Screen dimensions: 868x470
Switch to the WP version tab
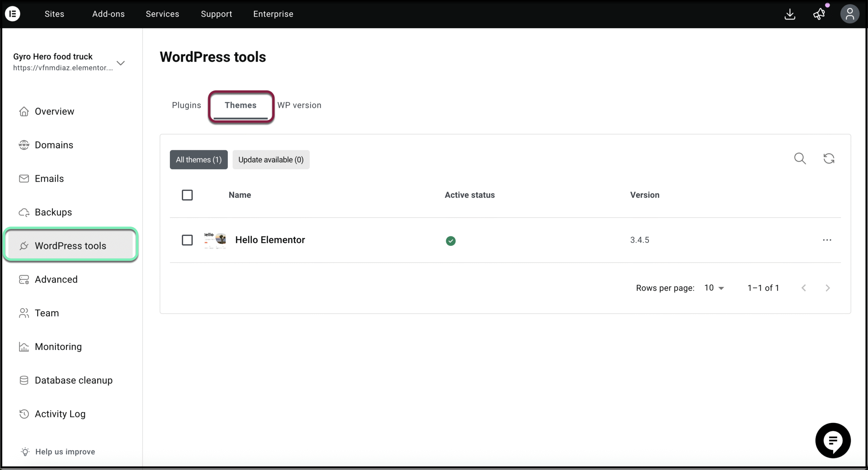(299, 105)
